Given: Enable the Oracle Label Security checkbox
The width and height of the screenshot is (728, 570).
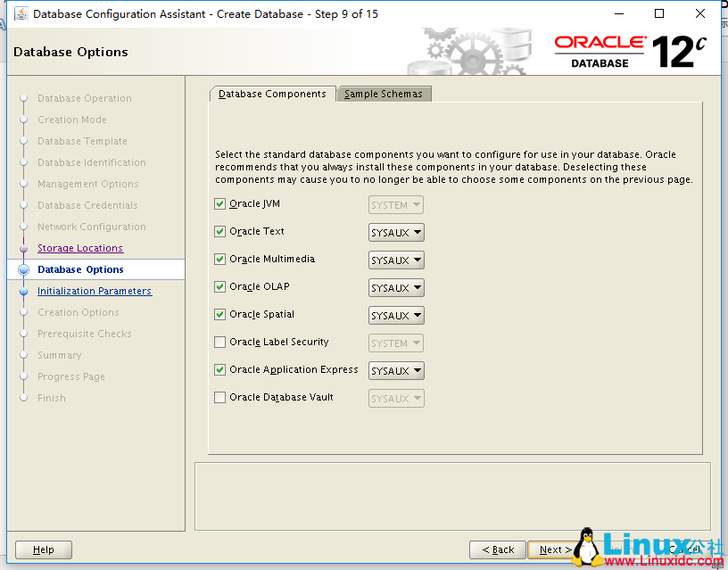Looking at the screenshot, I should 219,343.
